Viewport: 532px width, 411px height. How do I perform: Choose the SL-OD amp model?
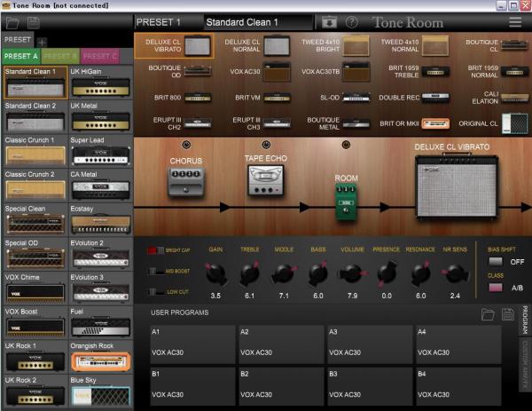[345, 98]
